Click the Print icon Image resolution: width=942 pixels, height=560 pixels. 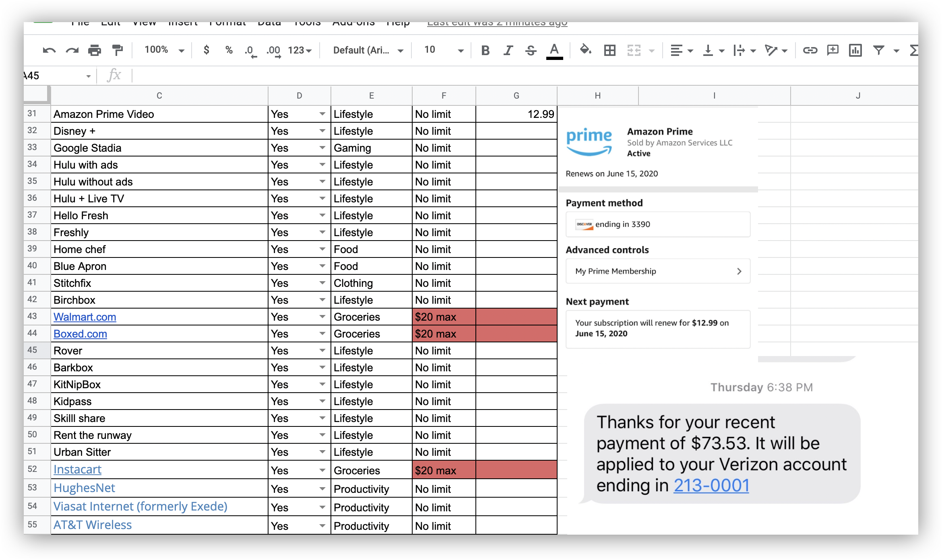coord(95,50)
